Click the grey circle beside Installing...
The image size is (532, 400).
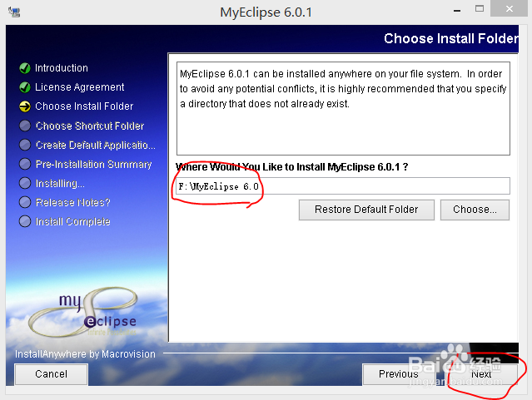pyautogui.click(x=25, y=183)
